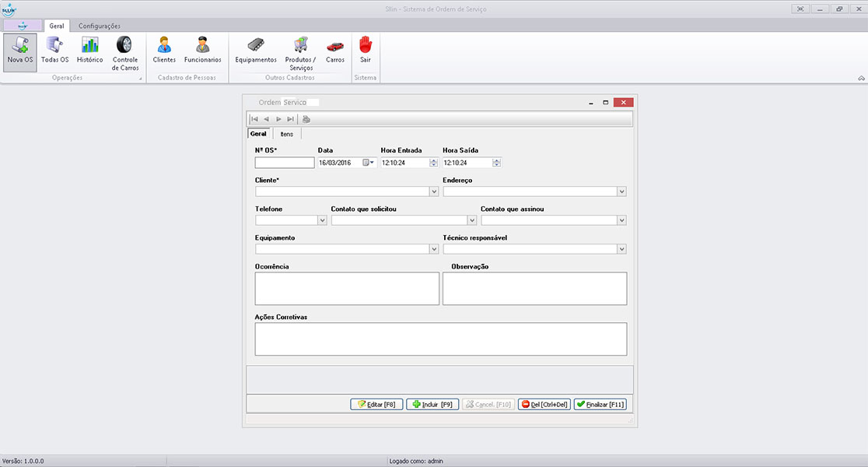This screenshot has height=467, width=868.
Task: Click the Finalizar [F11] button
Action: 600,405
